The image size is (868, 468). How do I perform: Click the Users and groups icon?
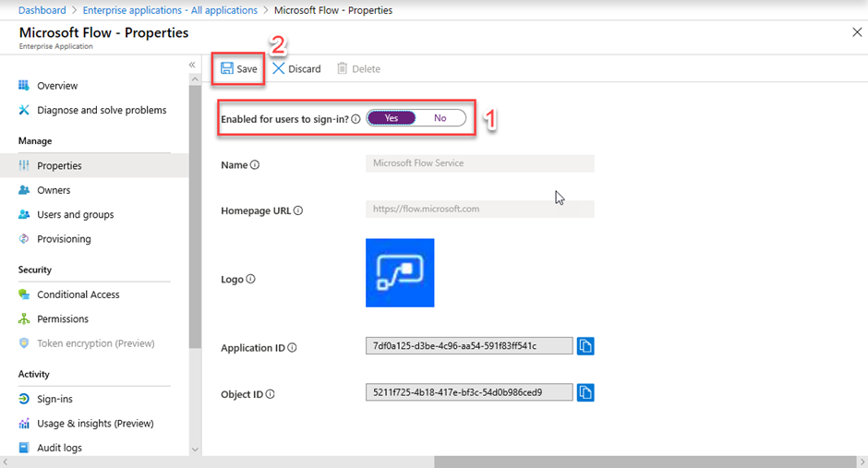click(x=24, y=214)
